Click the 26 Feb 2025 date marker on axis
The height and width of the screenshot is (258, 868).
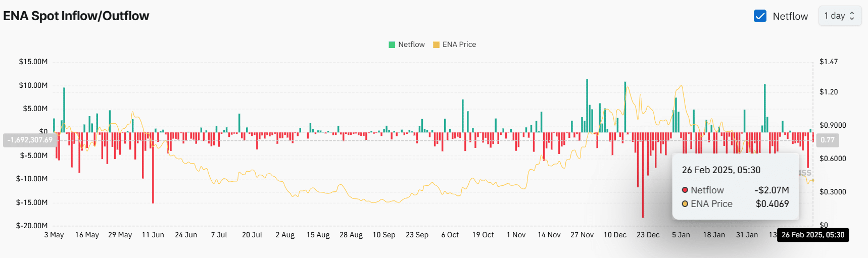coord(812,235)
